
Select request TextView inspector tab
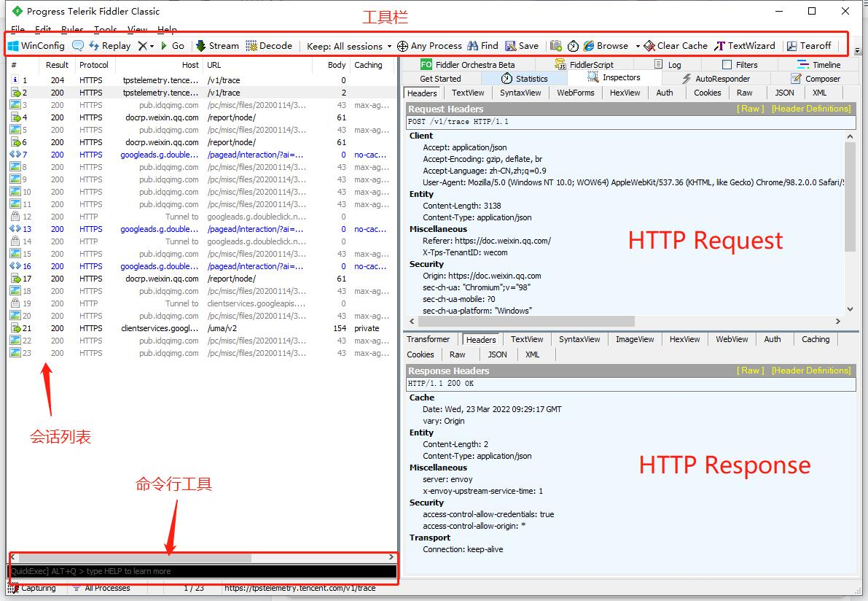click(468, 93)
